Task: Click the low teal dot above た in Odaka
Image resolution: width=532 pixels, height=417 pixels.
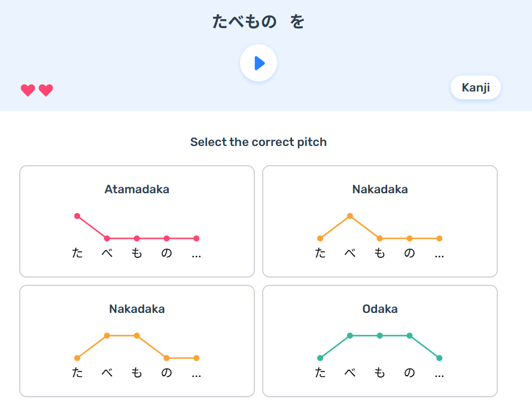Action: point(320,358)
